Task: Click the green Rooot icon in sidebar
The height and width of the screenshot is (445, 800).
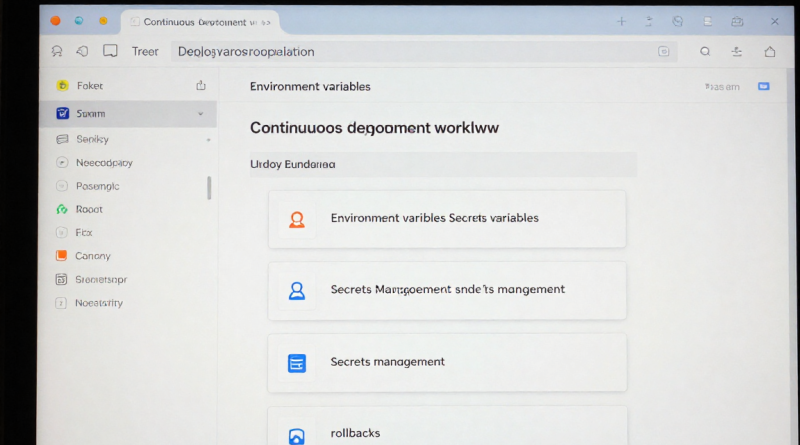Action: pyautogui.click(x=62, y=210)
